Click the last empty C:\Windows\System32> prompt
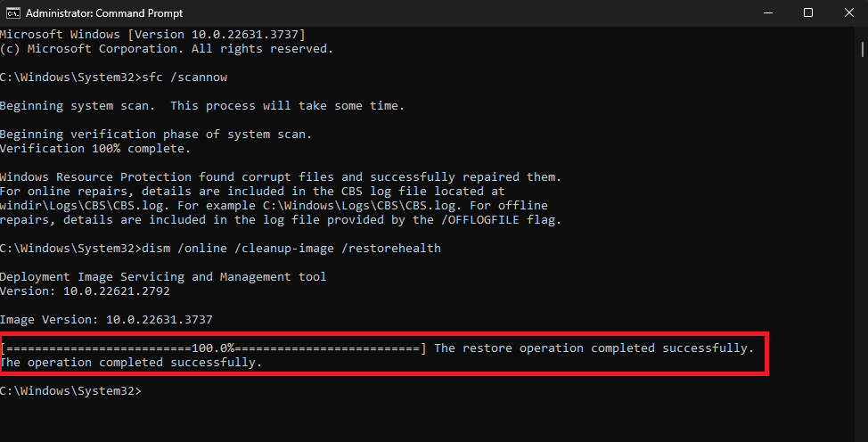 pos(71,391)
